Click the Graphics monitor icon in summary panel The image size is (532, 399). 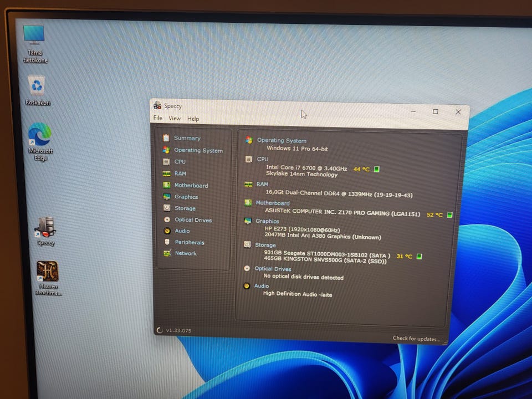(x=248, y=221)
